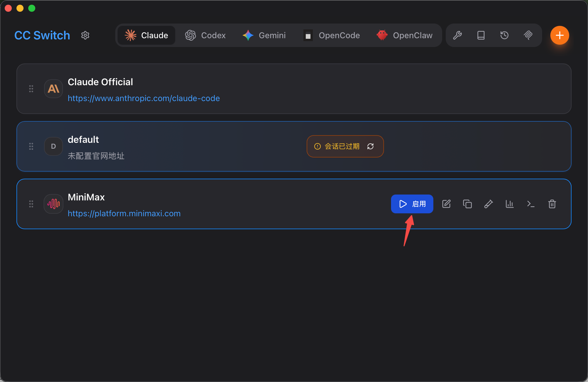This screenshot has height=382, width=588.
Task: Click the Anthropic logo on Claude Official card
Action: [54, 89]
